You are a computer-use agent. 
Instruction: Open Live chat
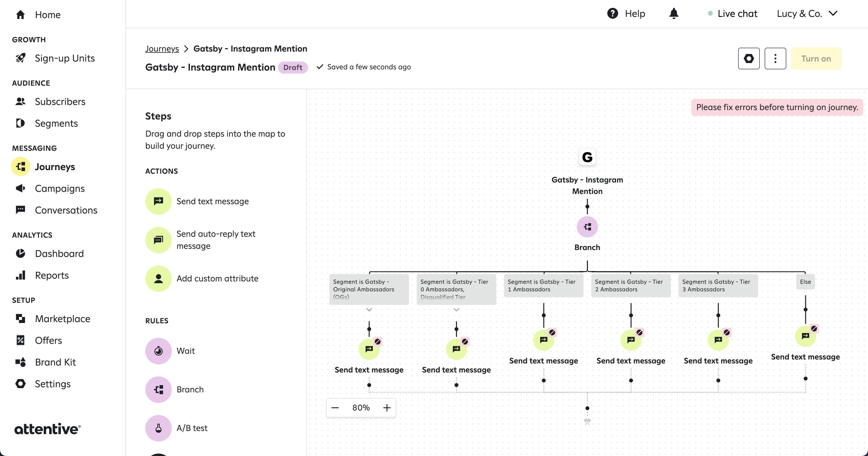pyautogui.click(x=737, y=14)
